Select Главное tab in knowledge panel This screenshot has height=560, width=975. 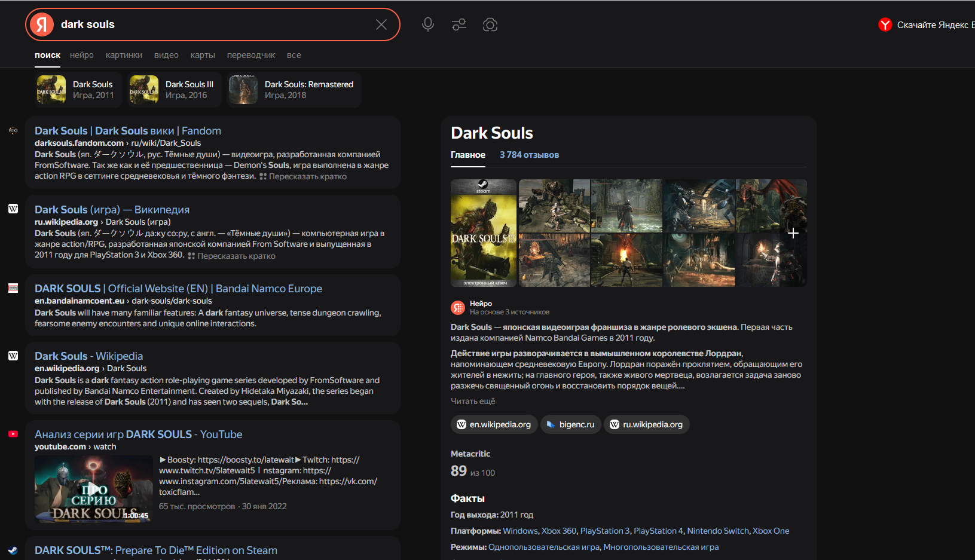468,155
